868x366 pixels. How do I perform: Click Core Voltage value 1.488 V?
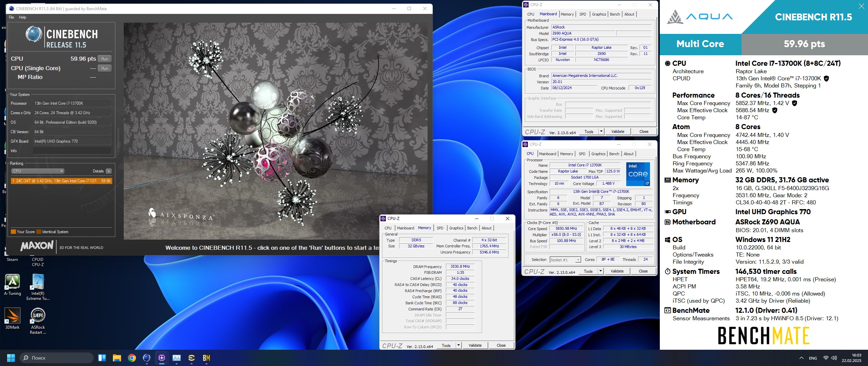click(x=608, y=184)
